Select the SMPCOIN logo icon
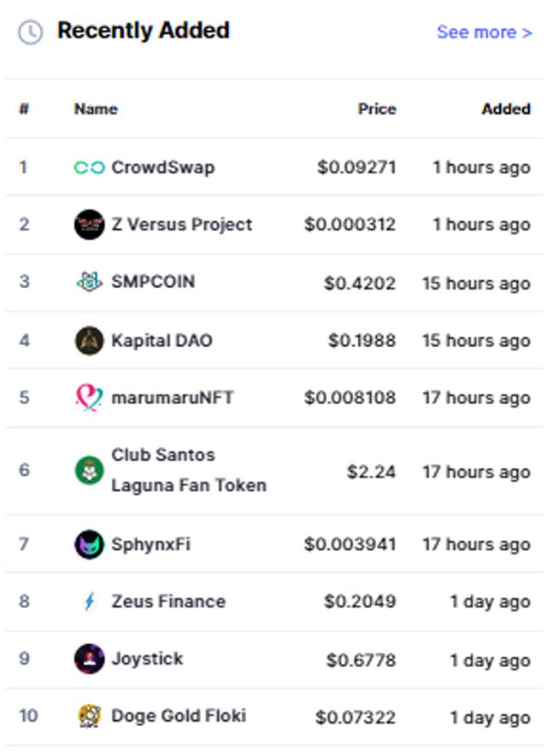 click(89, 282)
